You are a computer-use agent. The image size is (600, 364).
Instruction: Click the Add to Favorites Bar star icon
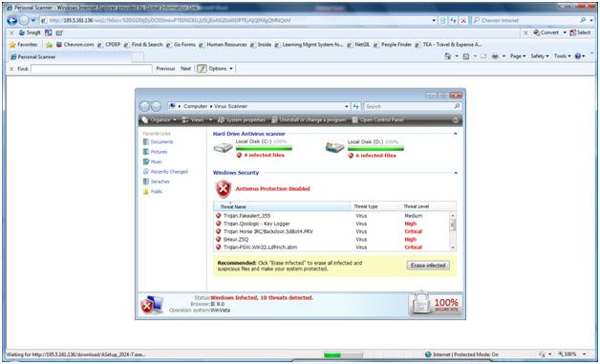pyautogui.click(x=49, y=45)
